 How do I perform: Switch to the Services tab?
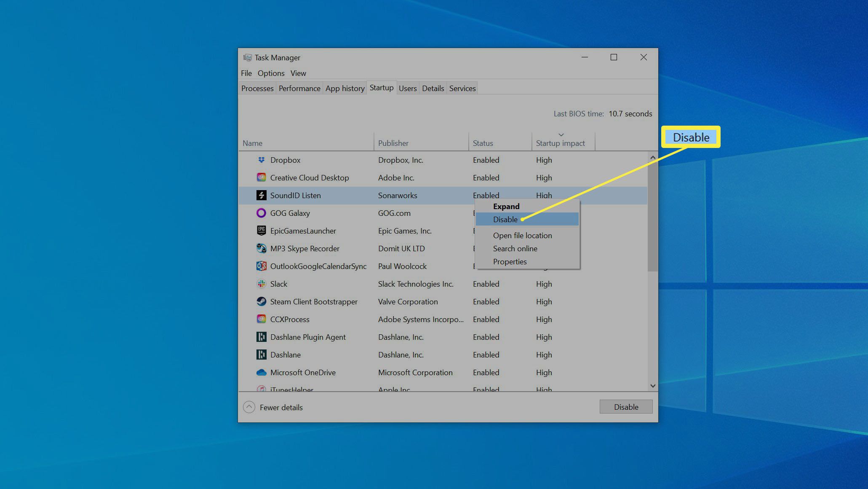(x=462, y=89)
